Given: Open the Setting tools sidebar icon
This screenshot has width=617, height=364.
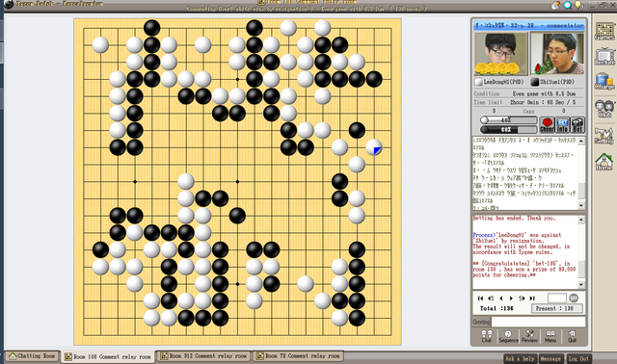Looking at the screenshot, I should pos(604,136).
